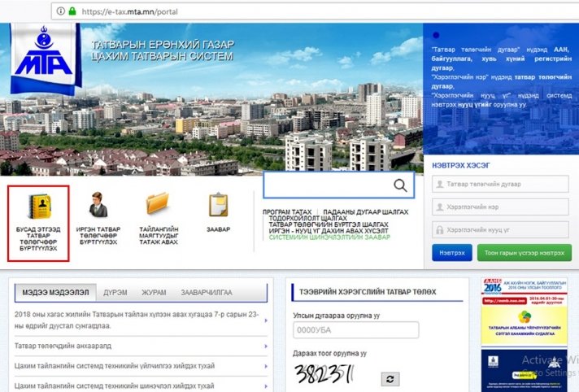
Task: Switch to the ЖУРАМ tab
Action: (x=155, y=292)
